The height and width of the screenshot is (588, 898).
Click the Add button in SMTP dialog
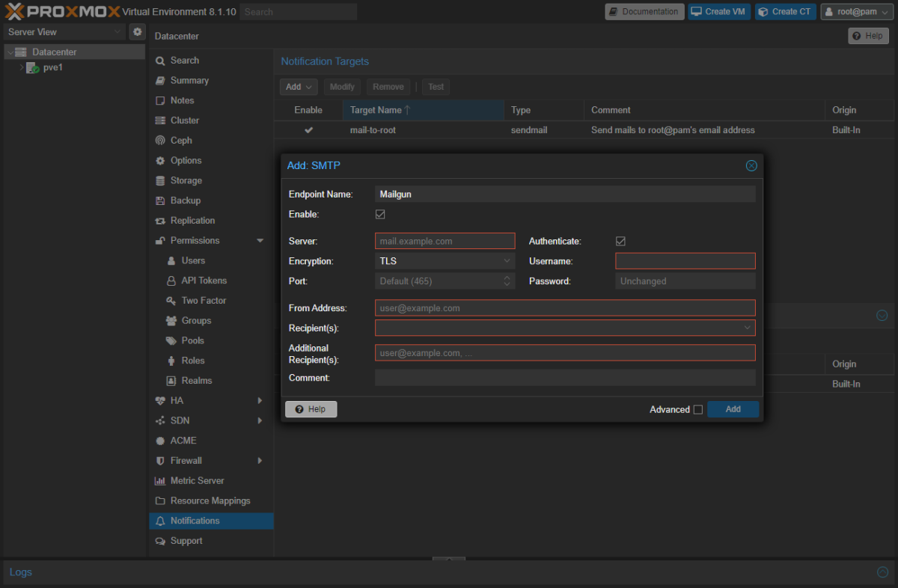point(733,409)
